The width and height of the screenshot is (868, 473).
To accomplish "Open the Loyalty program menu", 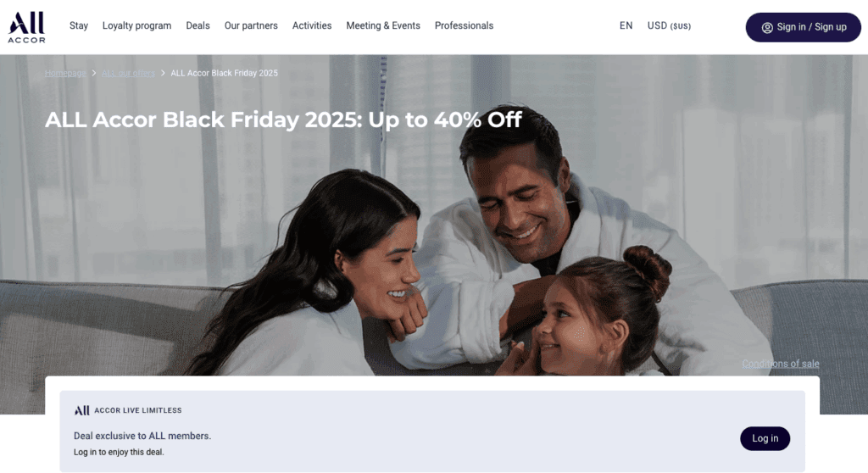I will tap(136, 26).
